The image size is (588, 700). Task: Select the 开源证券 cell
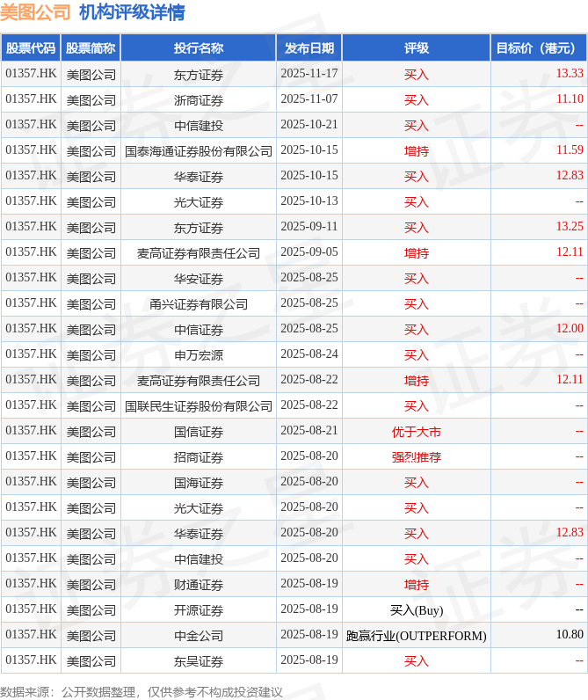199,610
